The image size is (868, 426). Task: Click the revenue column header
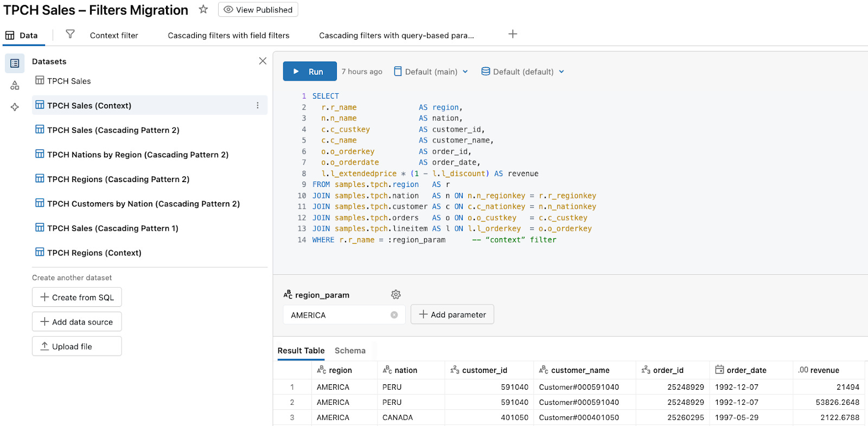(828, 370)
